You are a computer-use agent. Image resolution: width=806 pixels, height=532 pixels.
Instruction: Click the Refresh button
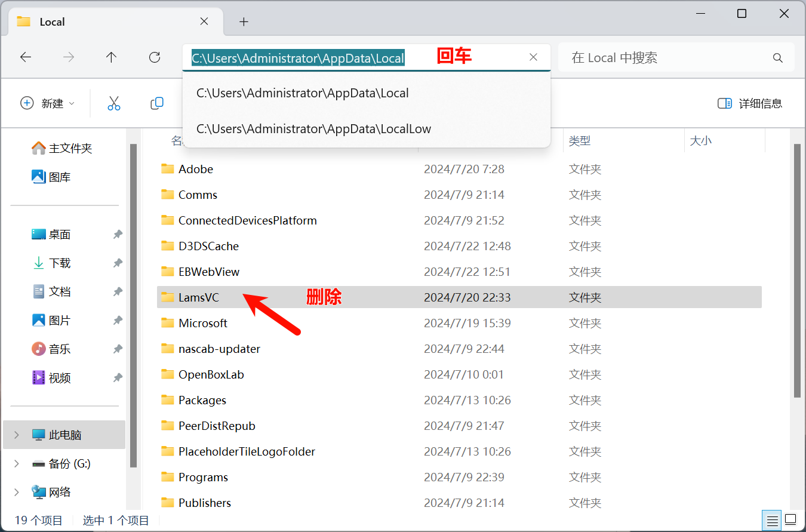[x=155, y=57]
